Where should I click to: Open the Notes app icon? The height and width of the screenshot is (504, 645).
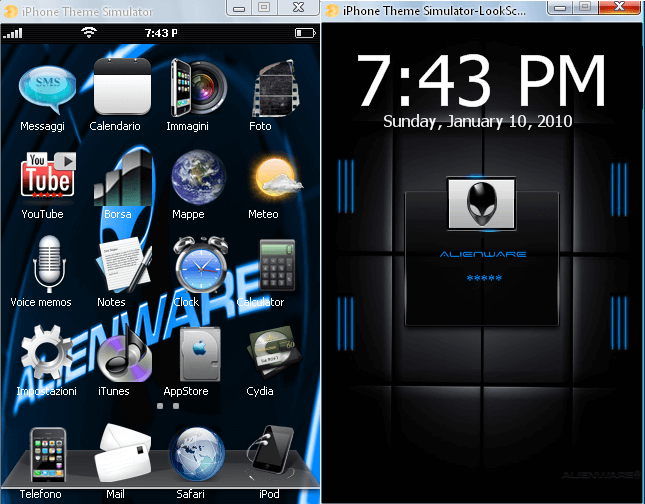[124, 264]
